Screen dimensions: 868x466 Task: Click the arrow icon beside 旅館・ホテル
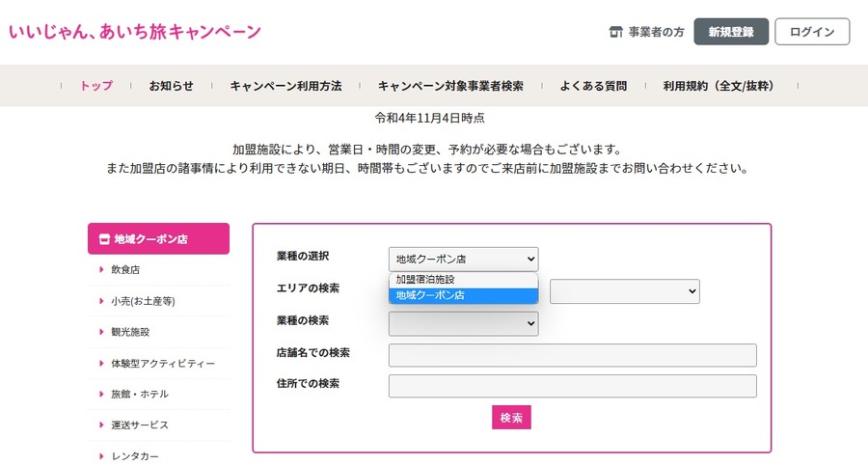coord(101,394)
